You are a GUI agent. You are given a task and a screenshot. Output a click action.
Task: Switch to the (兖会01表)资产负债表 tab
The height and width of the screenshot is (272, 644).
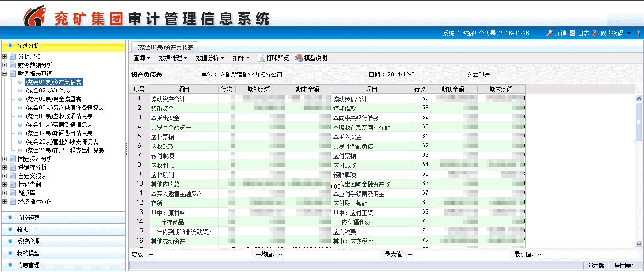pyautogui.click(x=165, y=47)
